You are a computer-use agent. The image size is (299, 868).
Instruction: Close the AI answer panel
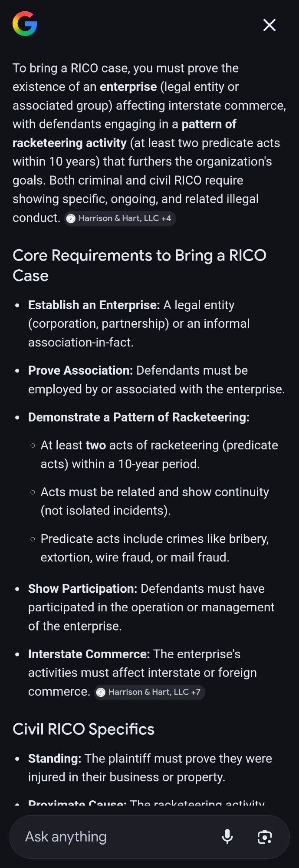pyautogui.click(x=269, y=25)
